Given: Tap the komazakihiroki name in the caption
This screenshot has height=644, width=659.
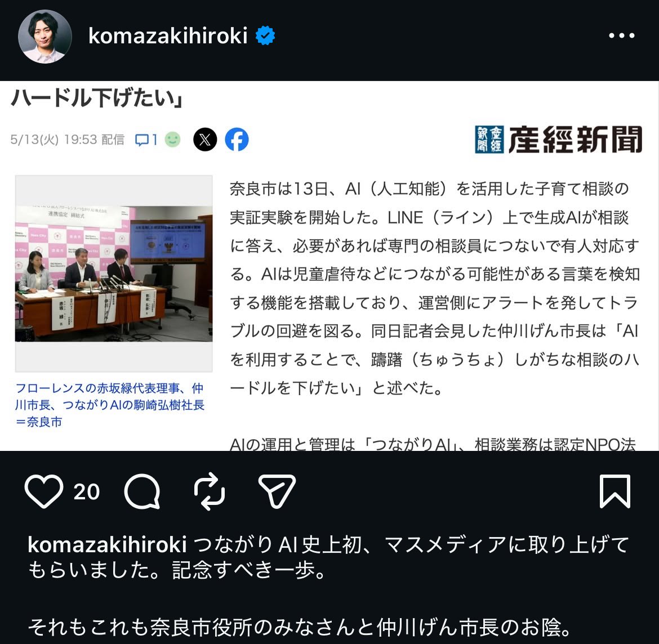Looking at the screenshot, I should pos(107,545).
